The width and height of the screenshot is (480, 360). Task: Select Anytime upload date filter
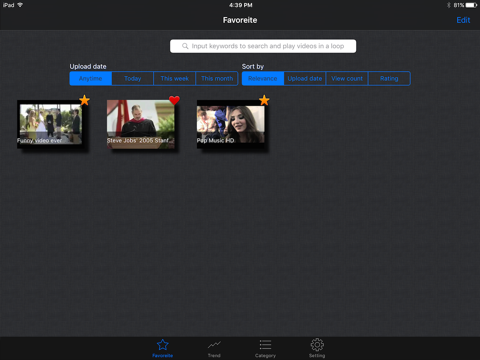(x=91, y=79)
